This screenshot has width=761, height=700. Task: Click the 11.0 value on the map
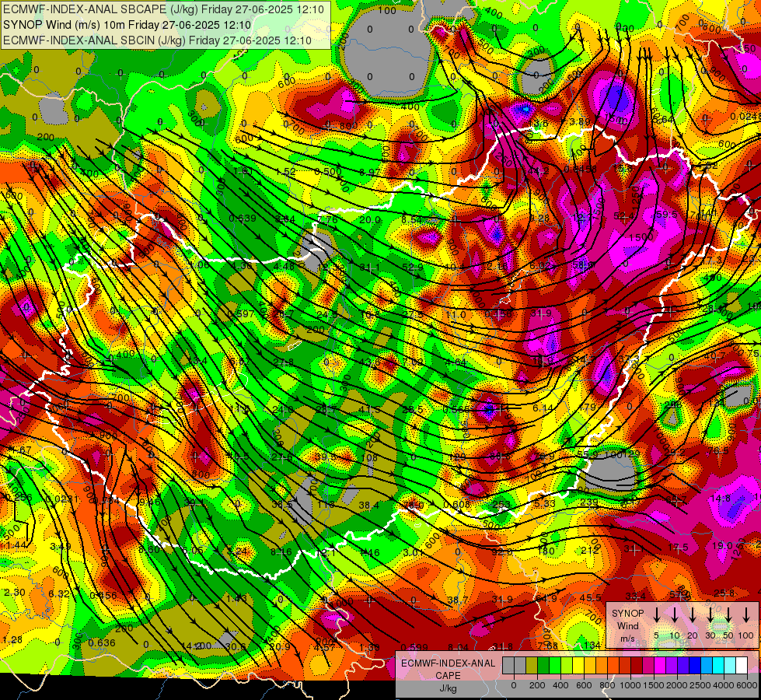coord(456,314)
